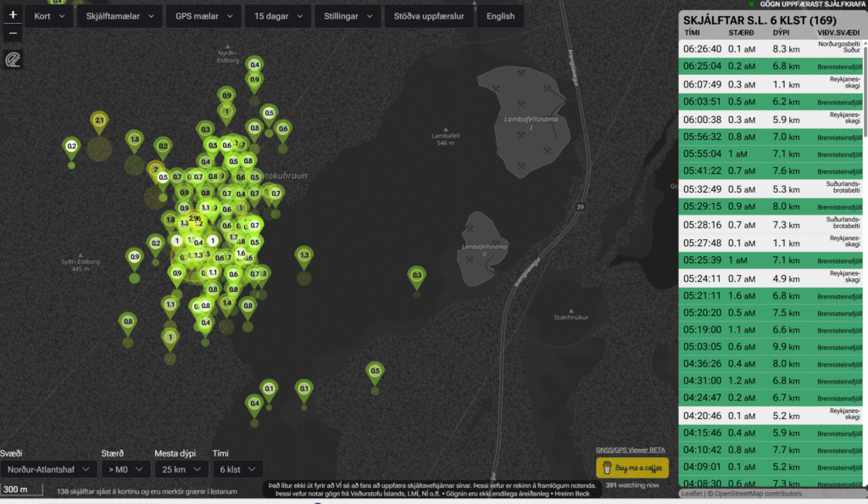The height and width of the screenshot is (504, 868).
Task: Click Stöðva uppfærslur to pause updates
Action: click(429, 16)
